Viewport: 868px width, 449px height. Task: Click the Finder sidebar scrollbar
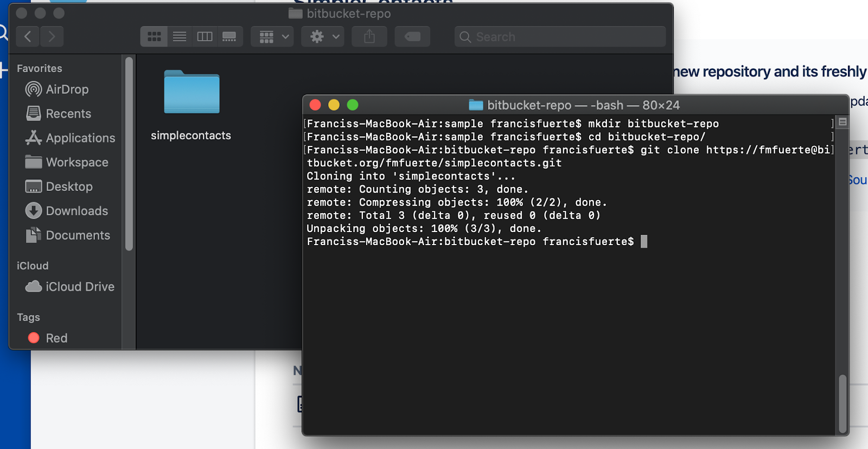(129, 154)
